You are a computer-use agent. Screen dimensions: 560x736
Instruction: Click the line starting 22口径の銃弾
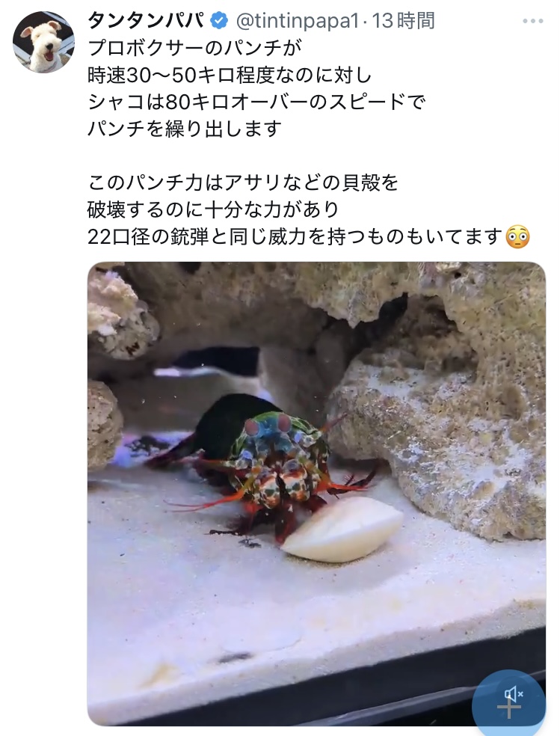click(295, 236)
